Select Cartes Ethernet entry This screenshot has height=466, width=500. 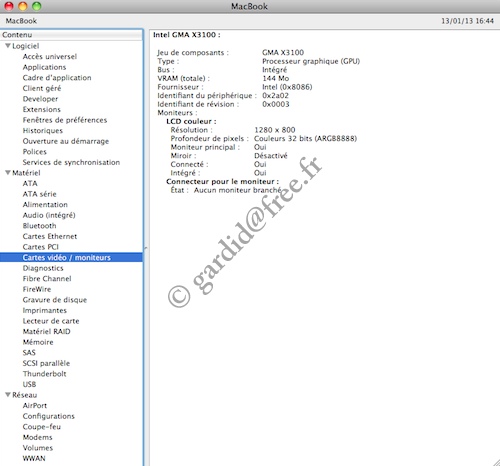click(x=50, y=236)
